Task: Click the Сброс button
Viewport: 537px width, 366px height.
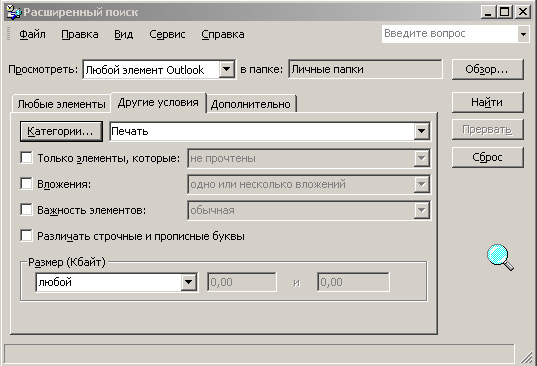Action: click(x=487, y=157)
